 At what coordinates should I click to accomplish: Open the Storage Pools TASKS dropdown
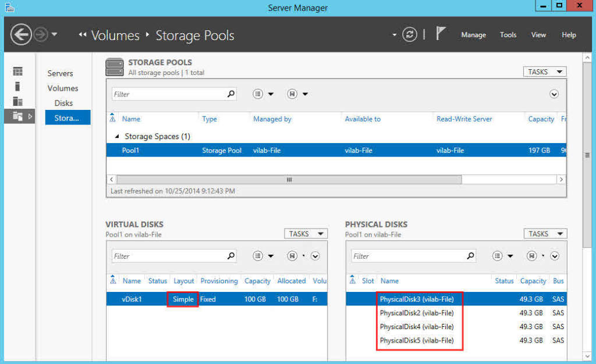click(545, 72)
